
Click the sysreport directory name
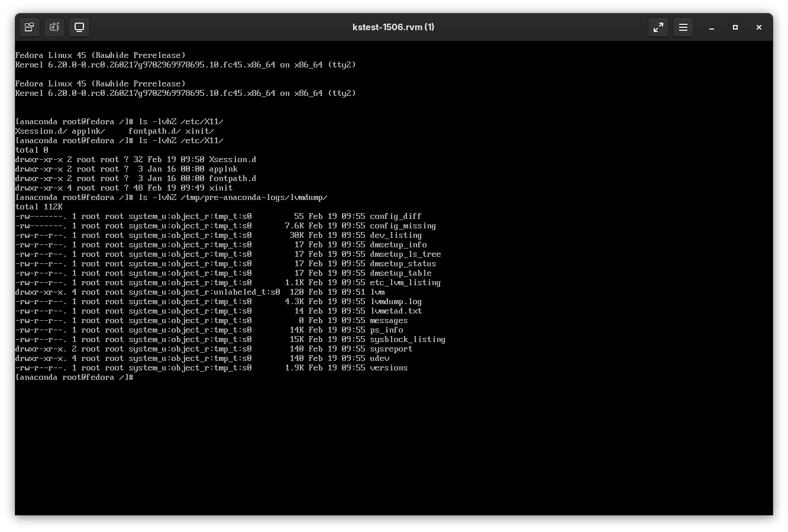pyautogui.click(x=391, y=349)
